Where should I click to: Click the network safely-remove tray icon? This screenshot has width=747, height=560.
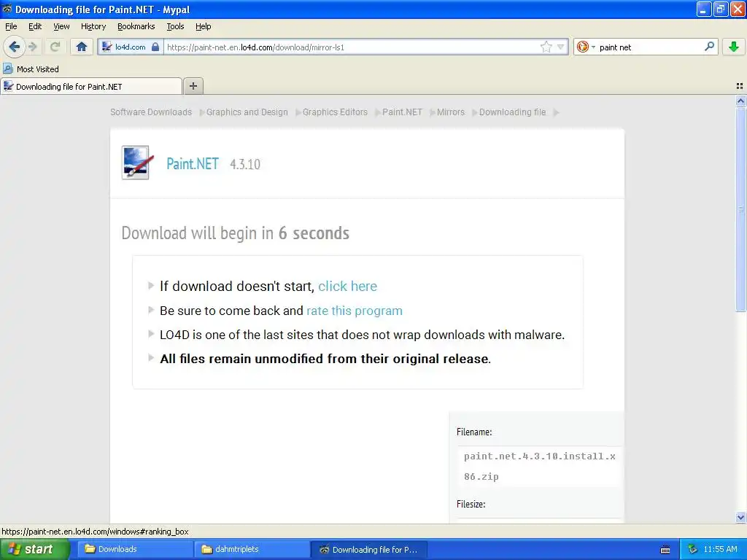click(x=693, y=549)
